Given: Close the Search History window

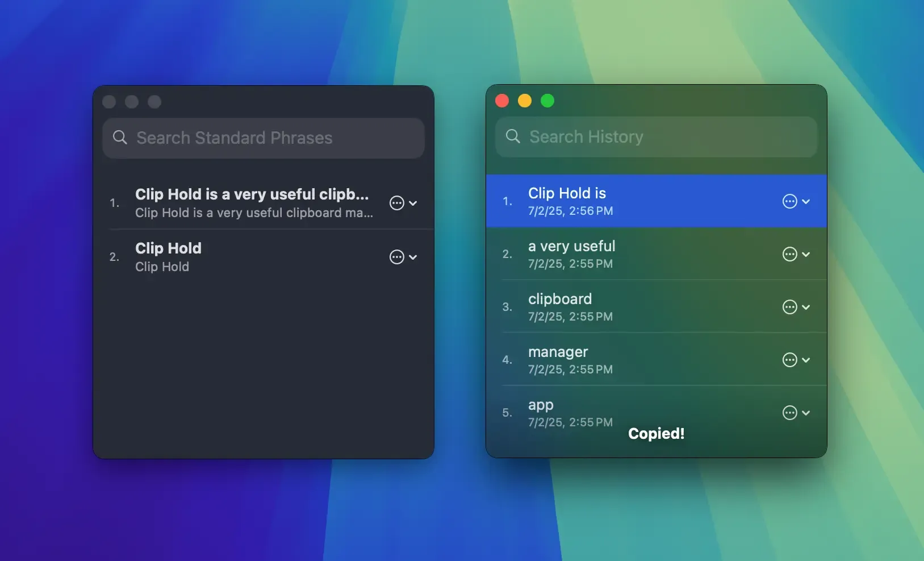Looking at the screenshot, I should 502,101.
